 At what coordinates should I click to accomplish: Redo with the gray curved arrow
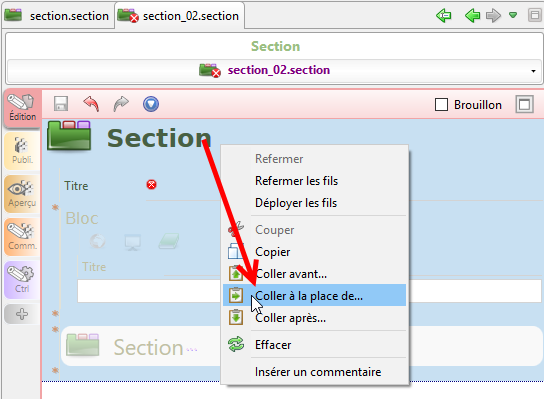tap(121, 104)
